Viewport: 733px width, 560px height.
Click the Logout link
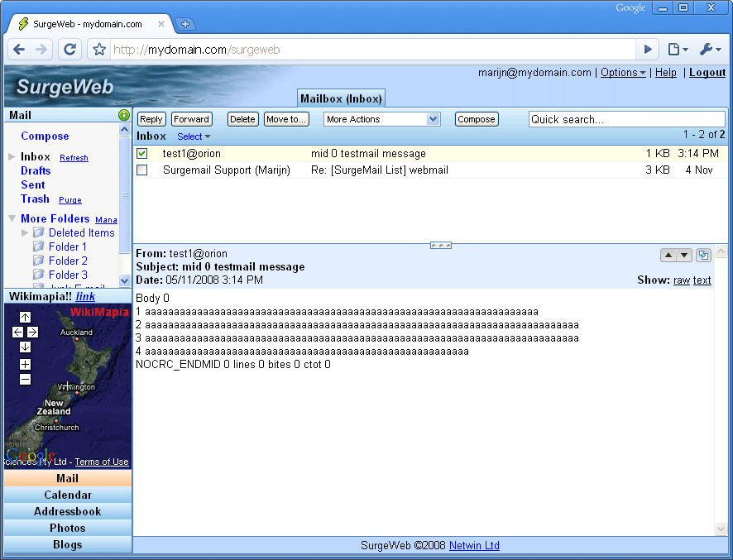point(707,73)
